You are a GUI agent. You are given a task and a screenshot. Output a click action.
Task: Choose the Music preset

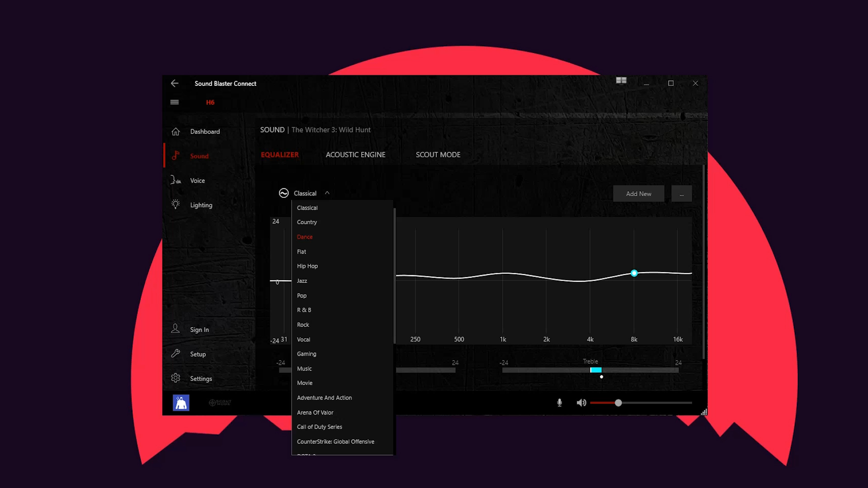coord(342,369)
